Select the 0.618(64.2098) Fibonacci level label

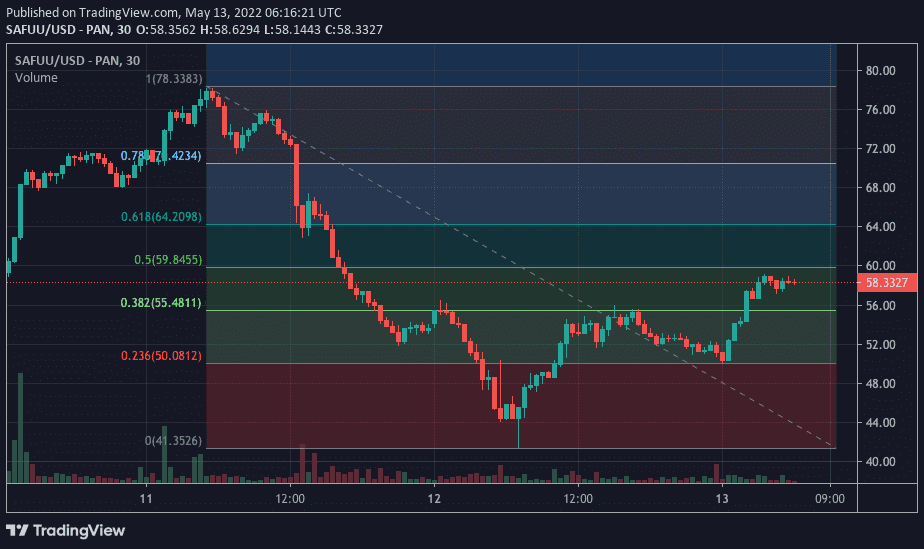pyautogui.click(x=161, y=217)
